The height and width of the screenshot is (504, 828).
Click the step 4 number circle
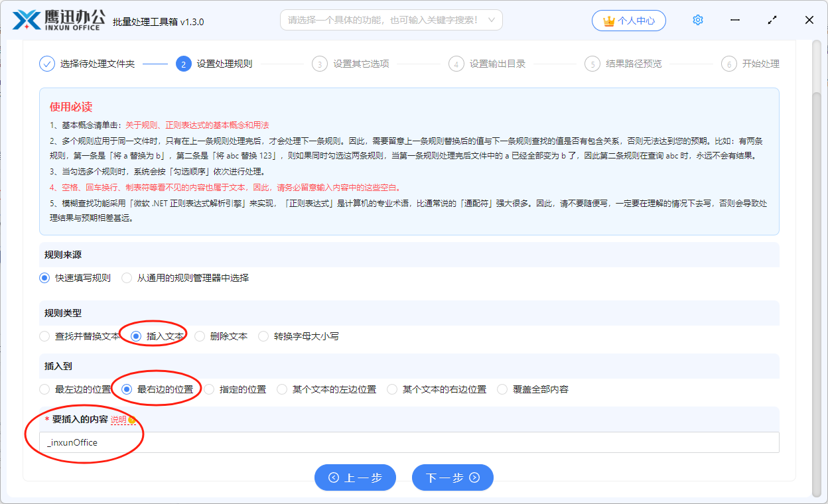tap(456, 64)
